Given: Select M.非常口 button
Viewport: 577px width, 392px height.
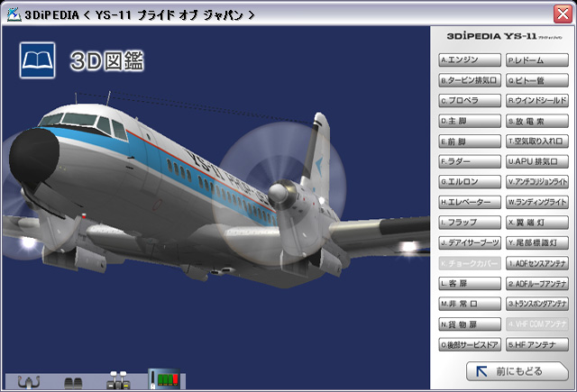Looking at the screenshot, I should [470, 304].
